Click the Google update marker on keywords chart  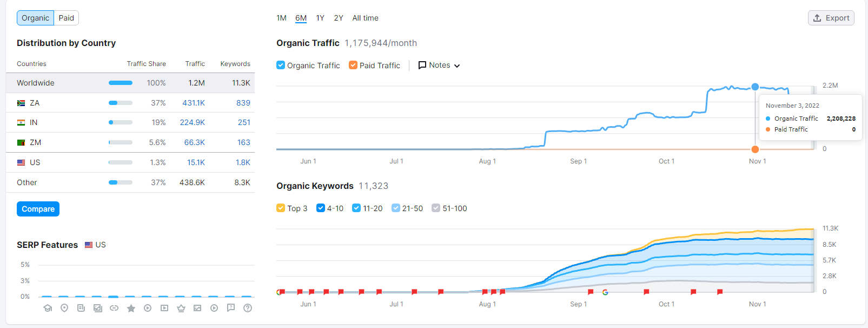pyautogui.click(x=605, y=292)
